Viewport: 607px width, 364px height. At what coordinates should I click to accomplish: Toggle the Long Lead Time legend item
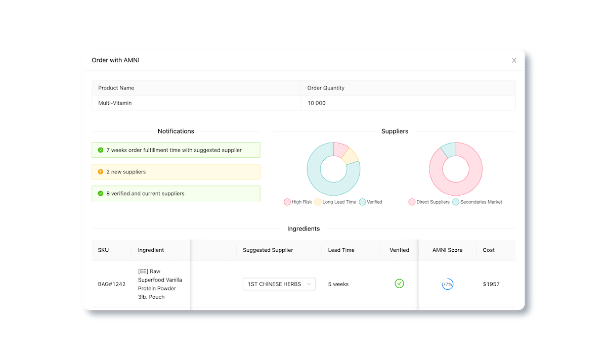[x=335, y=202]
